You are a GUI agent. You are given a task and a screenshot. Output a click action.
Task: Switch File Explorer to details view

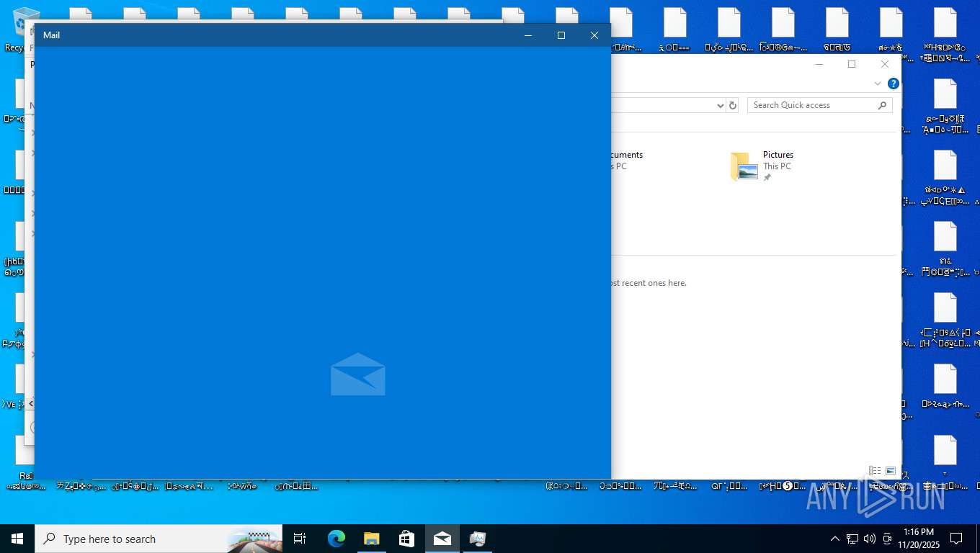click(x=875, y=471)
